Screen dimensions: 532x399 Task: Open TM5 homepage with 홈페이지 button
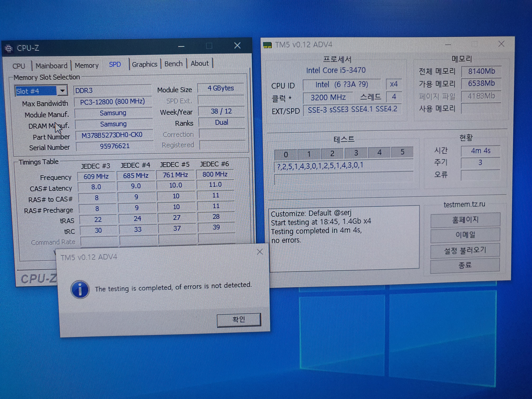click(x=465, y=220)
